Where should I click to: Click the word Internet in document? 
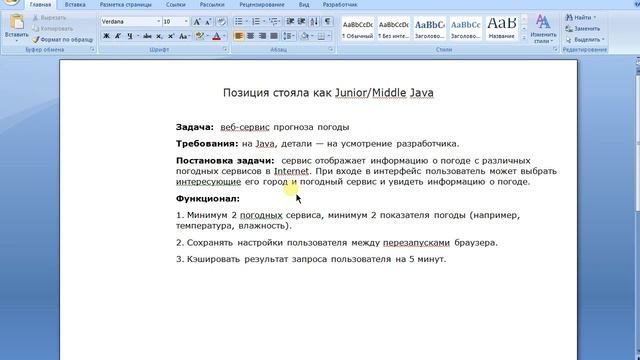[291, 171]
